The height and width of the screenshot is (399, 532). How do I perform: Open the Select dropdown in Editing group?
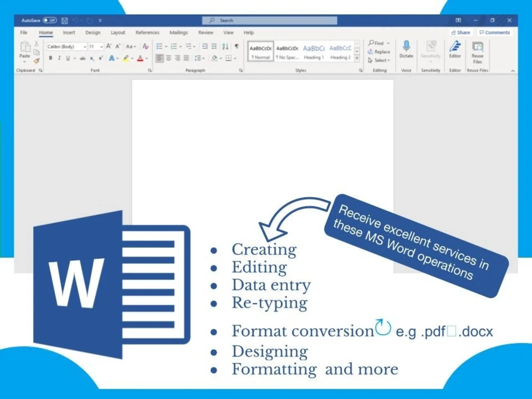point(379,61)
